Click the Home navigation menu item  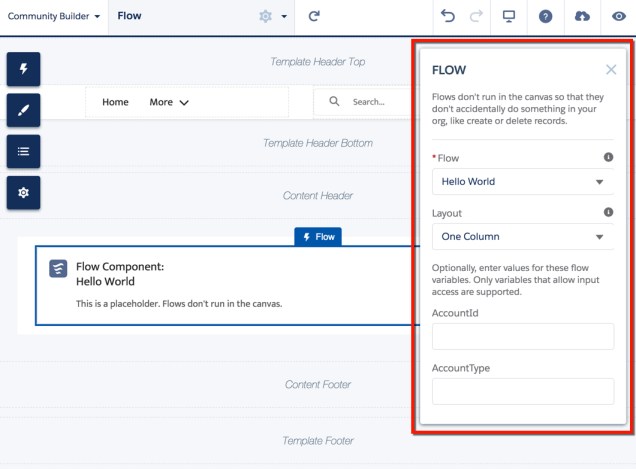(115, 102)
